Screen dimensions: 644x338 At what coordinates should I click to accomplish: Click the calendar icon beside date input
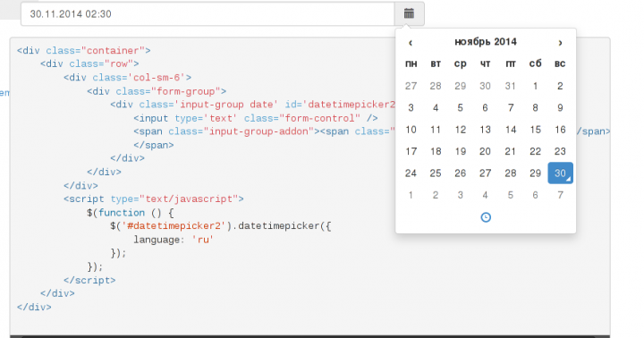409,13
